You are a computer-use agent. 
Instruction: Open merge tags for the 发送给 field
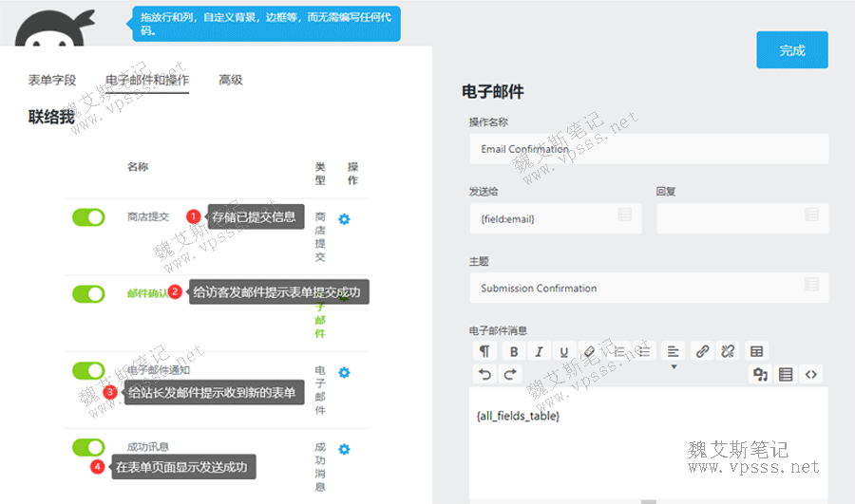625,215
